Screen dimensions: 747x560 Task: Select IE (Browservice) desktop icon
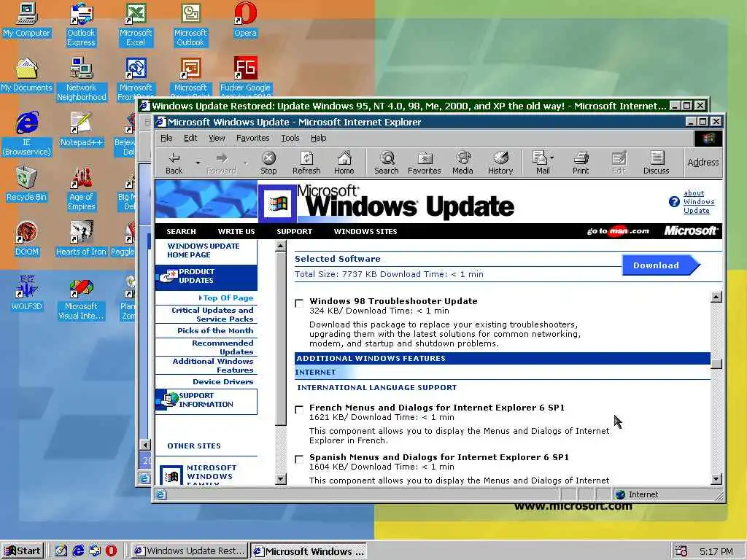pyautogui.click(x=27, y=134)
